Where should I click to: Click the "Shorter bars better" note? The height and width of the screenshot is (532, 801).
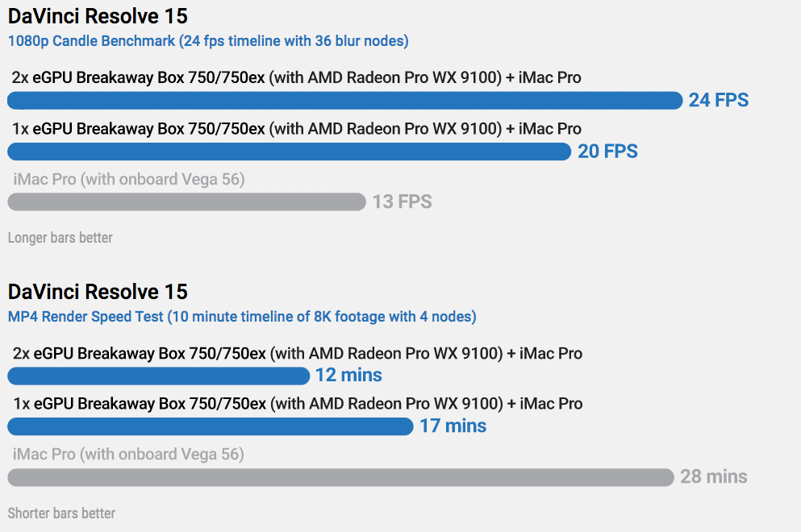point(61,513)
